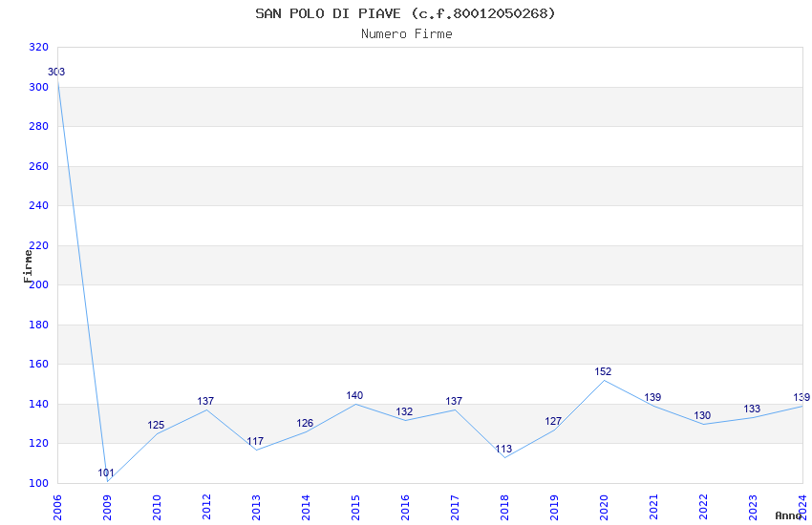Image resolution: width=812 pixels, height=525 pixels.
Task: Click the x-axis year 2012
Action: [x=206, y=508]
